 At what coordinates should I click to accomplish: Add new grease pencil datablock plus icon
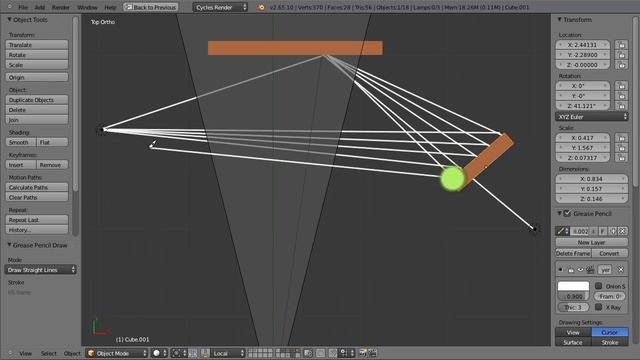613,231
